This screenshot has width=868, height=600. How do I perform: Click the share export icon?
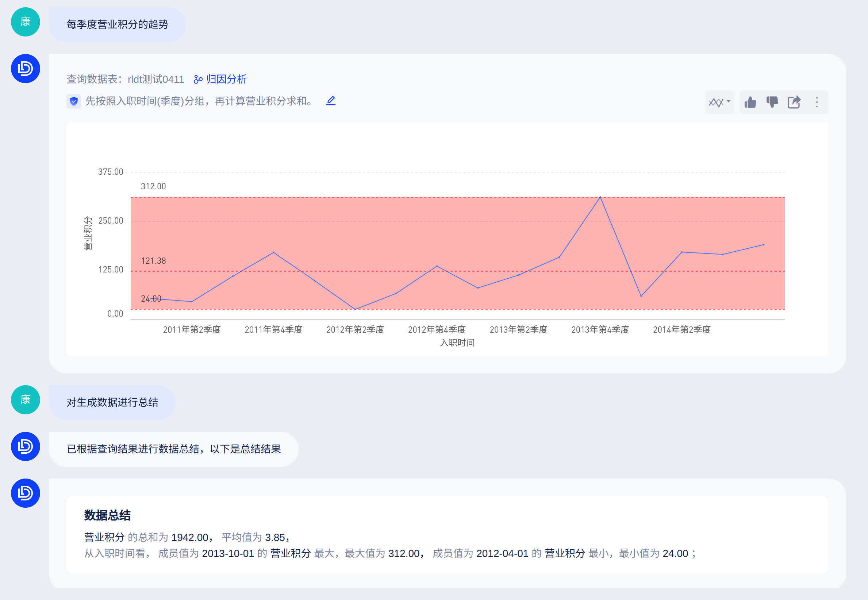coord(794,102)
